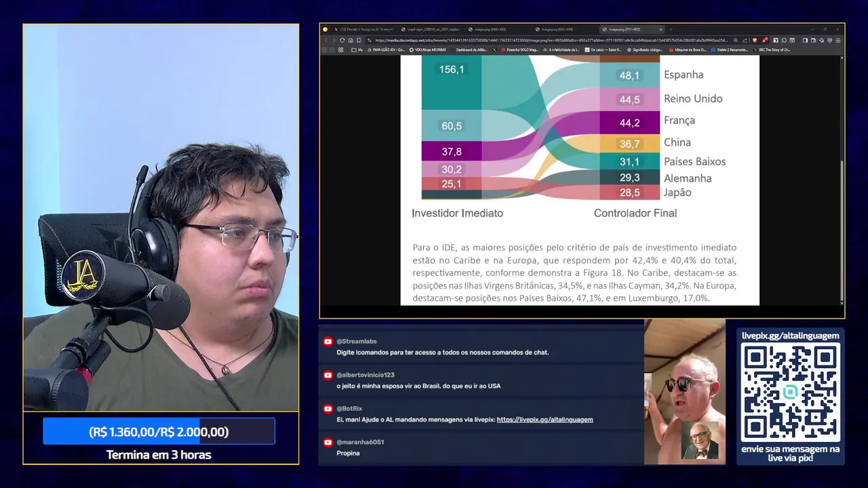Click the livepix.gg/altalinguagem link in chat
868x488 pixels.
click(x=545, y=420)
